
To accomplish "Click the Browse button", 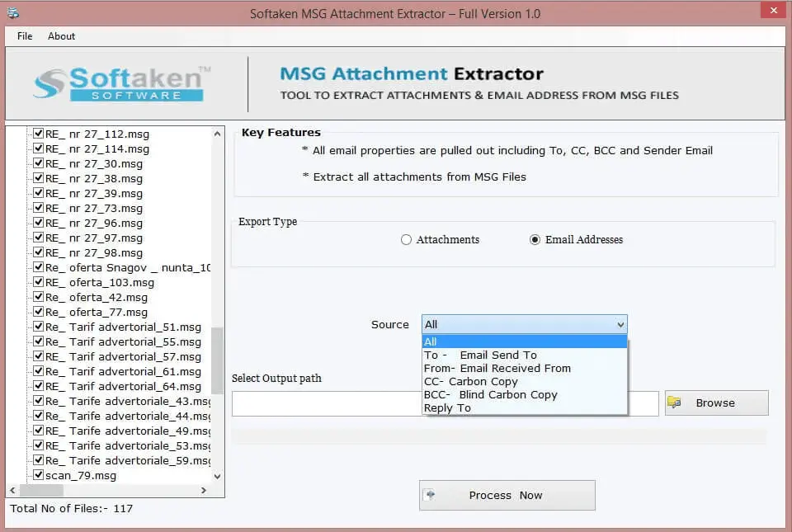I will (716, 403).
